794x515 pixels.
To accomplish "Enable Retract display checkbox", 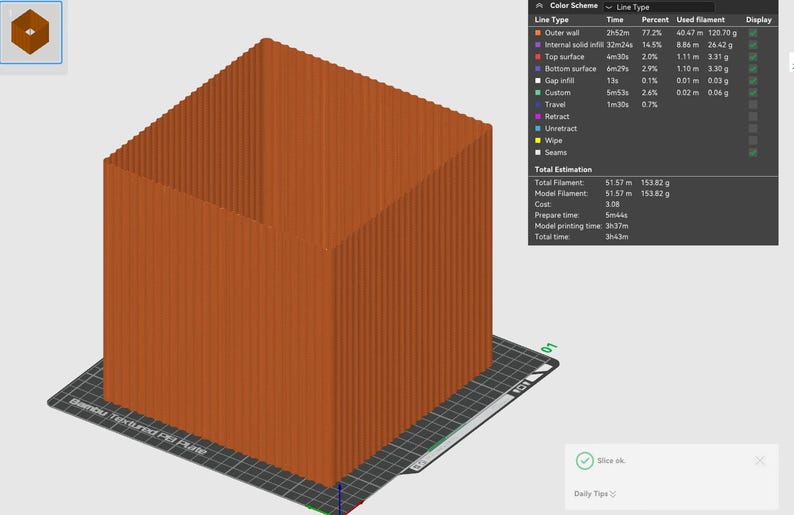I will point(753,116).
